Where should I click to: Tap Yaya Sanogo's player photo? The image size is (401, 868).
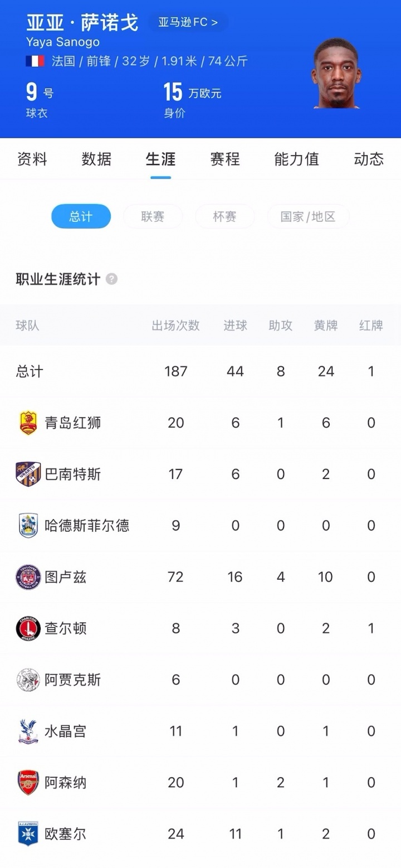click(x=336, y=74)
